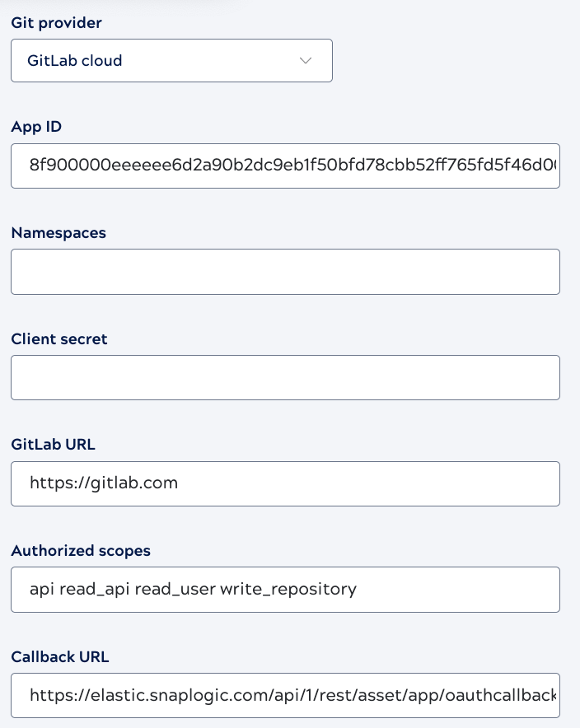The width and height of the screenshot is (580, 728).
Task: Select the Namespaces heading
Action: click(58, 233)
